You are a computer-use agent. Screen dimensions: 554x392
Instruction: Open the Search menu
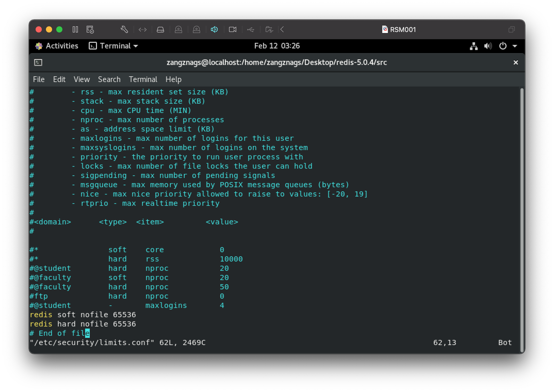pyautogui.click(x=109, y=79)
